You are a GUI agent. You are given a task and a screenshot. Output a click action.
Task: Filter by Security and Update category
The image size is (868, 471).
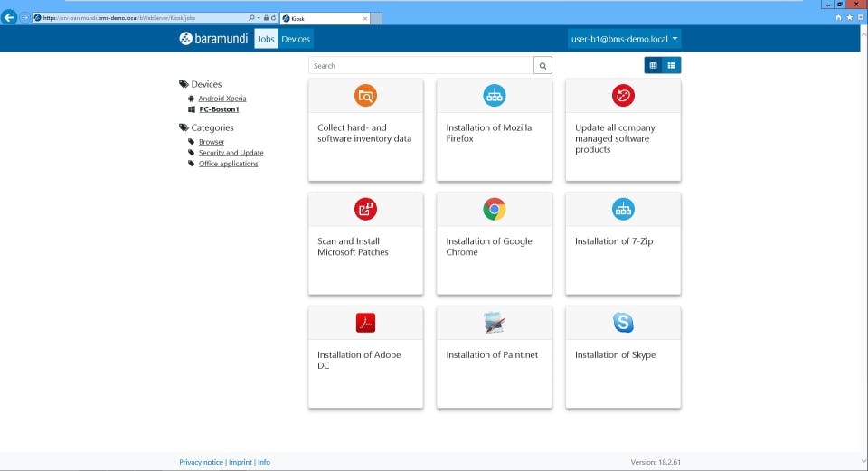click(x=231, y=153)
